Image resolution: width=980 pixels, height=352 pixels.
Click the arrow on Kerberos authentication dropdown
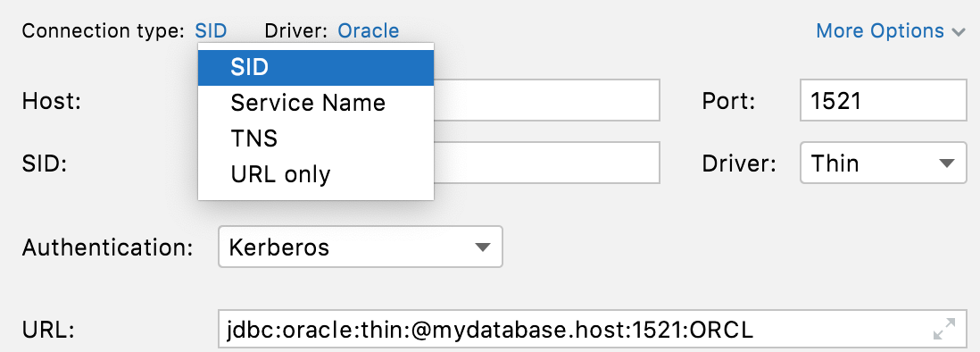[x=482, y=247]
